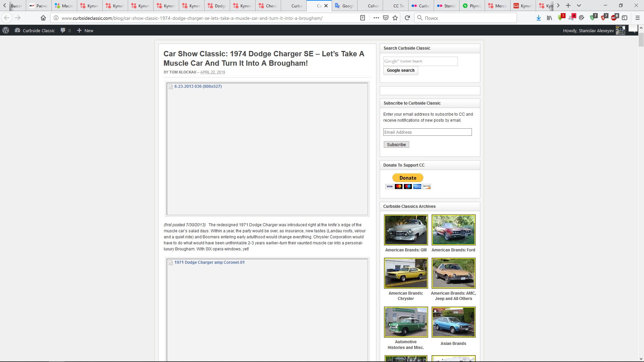644x362 pixels.
Task: Save the page to Pocket
Action: tap(386, 18)
